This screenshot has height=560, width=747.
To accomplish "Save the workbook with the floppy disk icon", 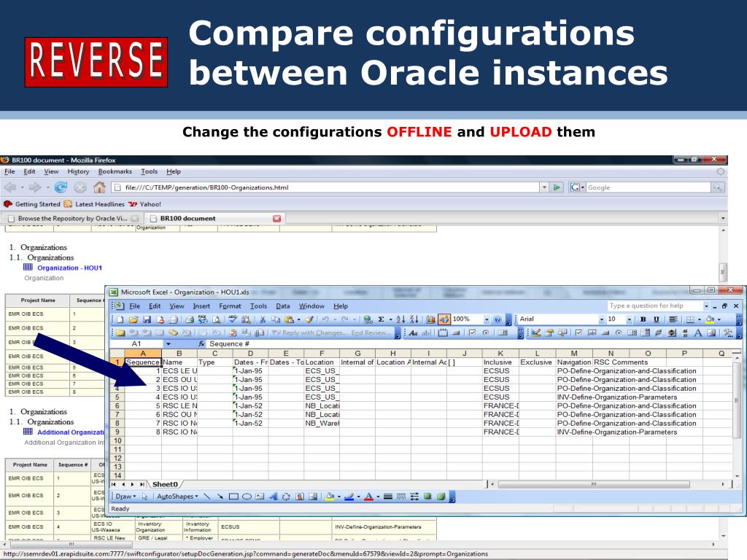I will tap(147, 319).
